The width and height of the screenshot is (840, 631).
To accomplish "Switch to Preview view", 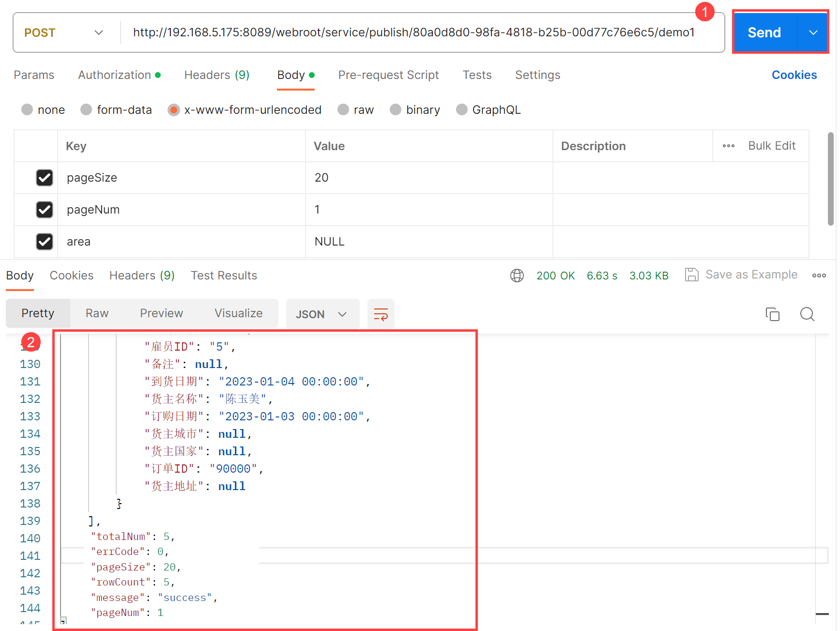I will point(161,313).
